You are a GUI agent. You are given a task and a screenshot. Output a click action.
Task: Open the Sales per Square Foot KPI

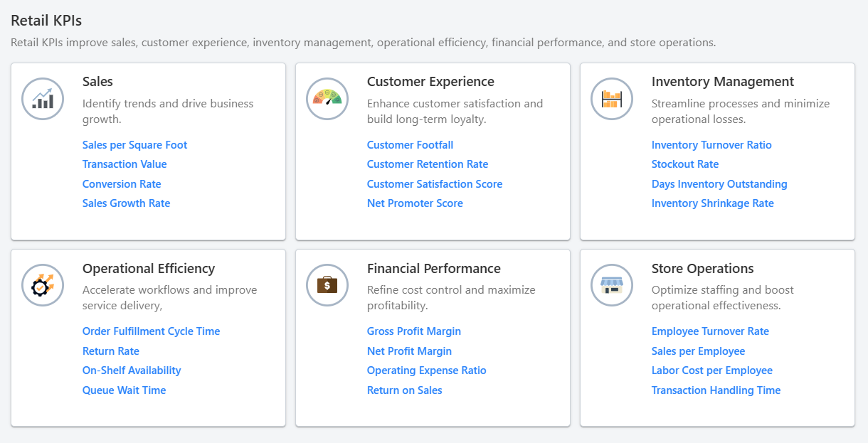pyautogui.click(x=134, y=144)
